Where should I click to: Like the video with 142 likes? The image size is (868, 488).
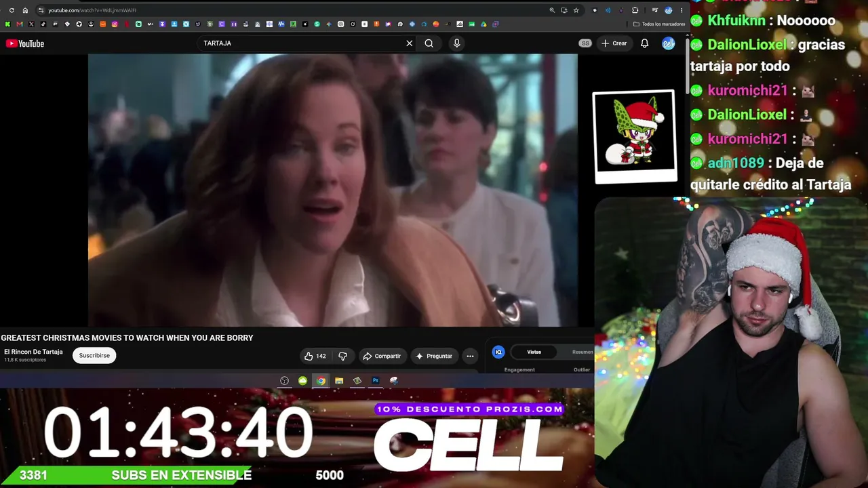pyautogui.click(x=315, y=356)
